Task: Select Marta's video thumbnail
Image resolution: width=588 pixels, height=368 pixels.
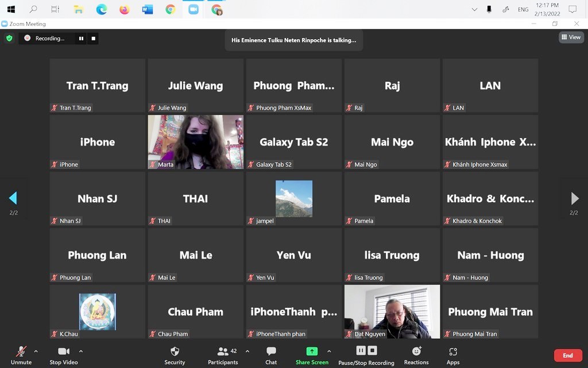Action: [x=195, y=141]
